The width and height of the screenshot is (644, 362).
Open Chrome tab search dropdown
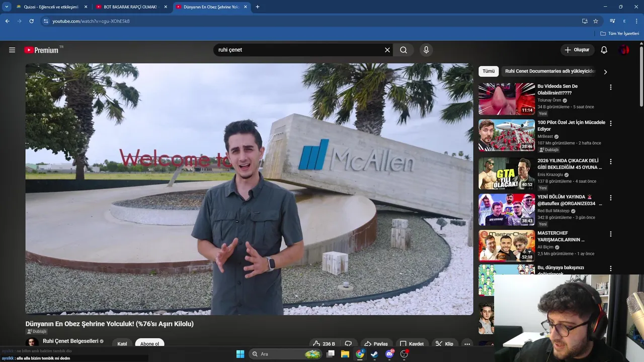pyautogui.click(x=7, y=7)
